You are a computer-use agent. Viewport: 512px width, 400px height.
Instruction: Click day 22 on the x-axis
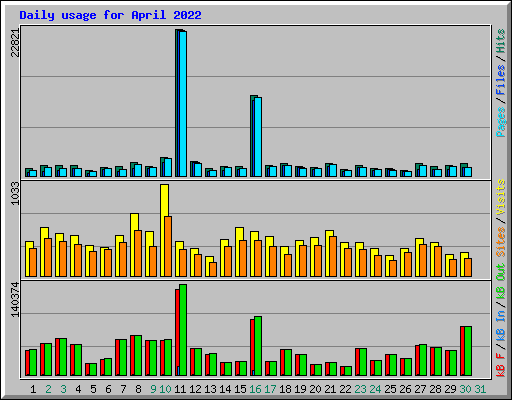(x=345, y=389)
